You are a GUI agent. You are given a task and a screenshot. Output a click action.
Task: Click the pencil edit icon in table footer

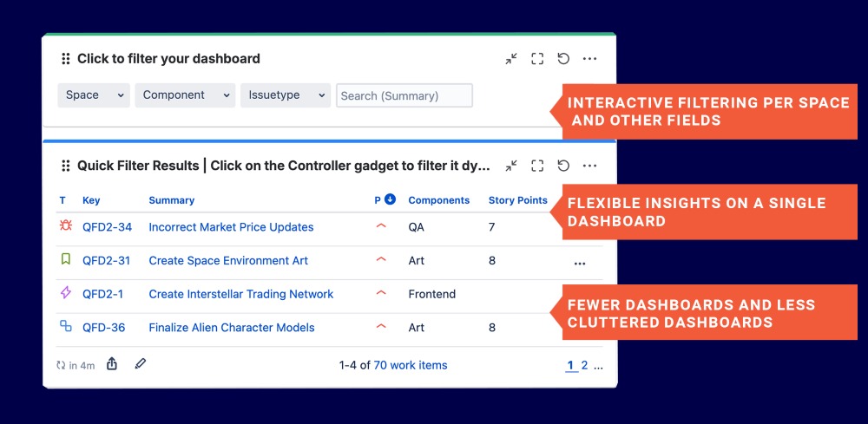point(140,364)
